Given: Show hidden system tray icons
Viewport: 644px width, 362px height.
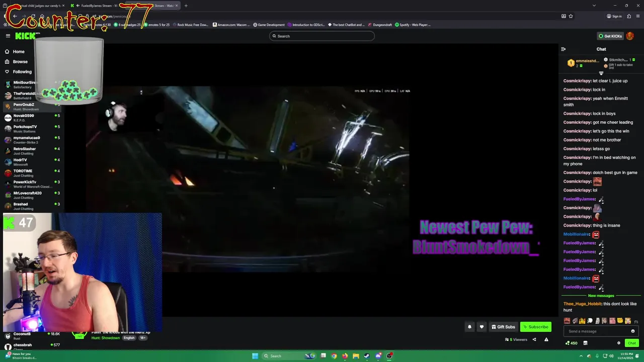Looking at the screenshot, I should point(581,356).
